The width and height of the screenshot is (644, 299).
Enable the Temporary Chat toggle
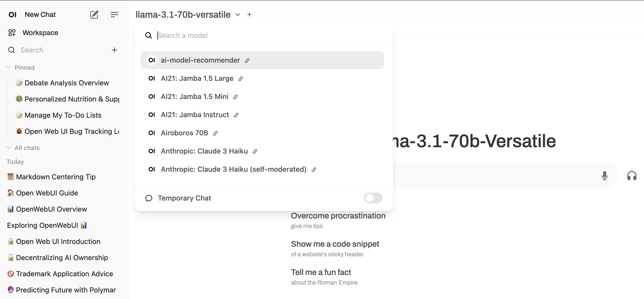pos(373,198)
